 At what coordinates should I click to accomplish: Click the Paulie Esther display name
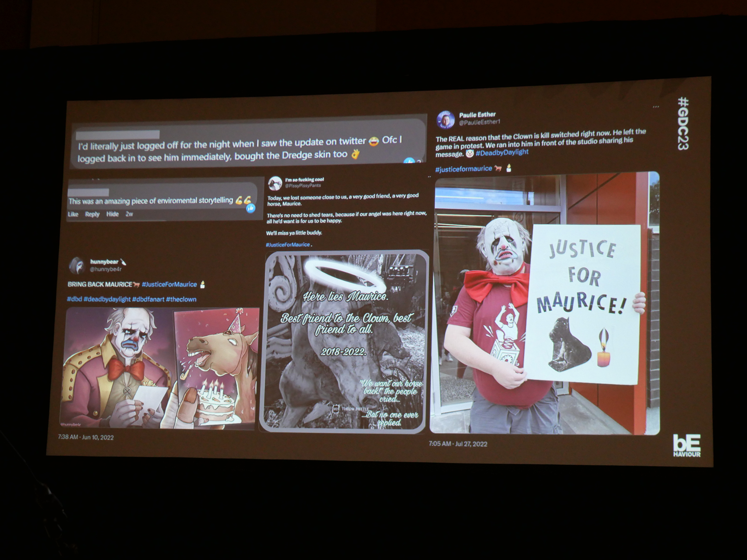(x=477, y=115)
